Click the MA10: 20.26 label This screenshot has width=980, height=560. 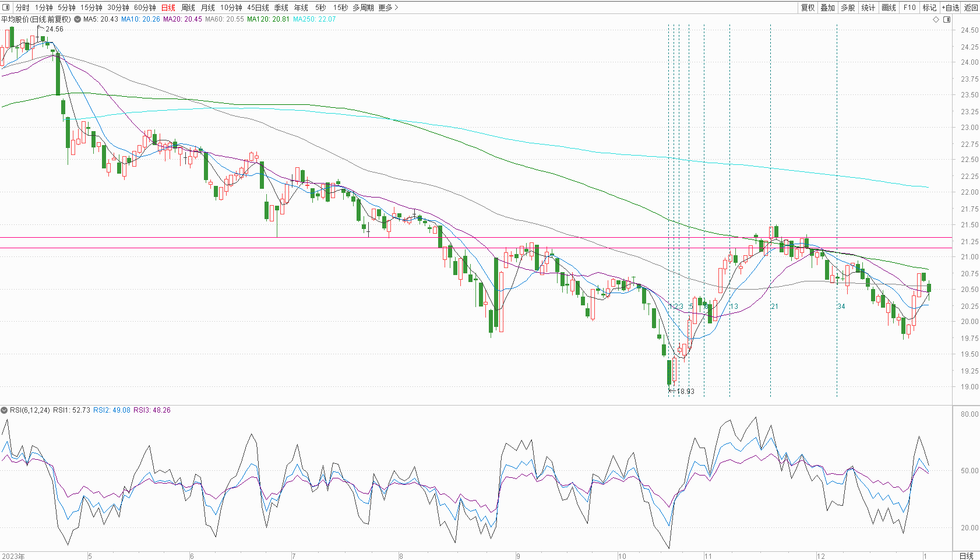pyautogui.click(x=140, y=19)
